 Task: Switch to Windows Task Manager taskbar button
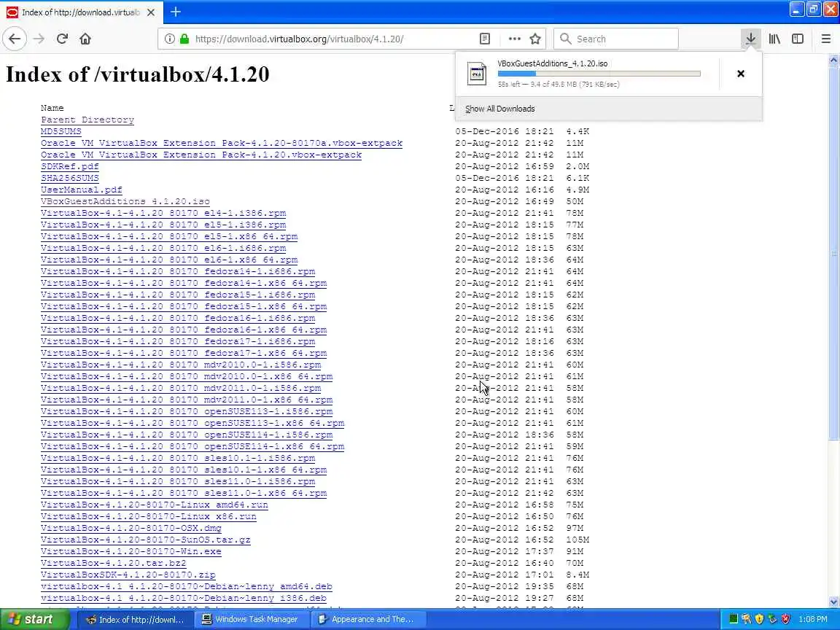pos(250,619)
